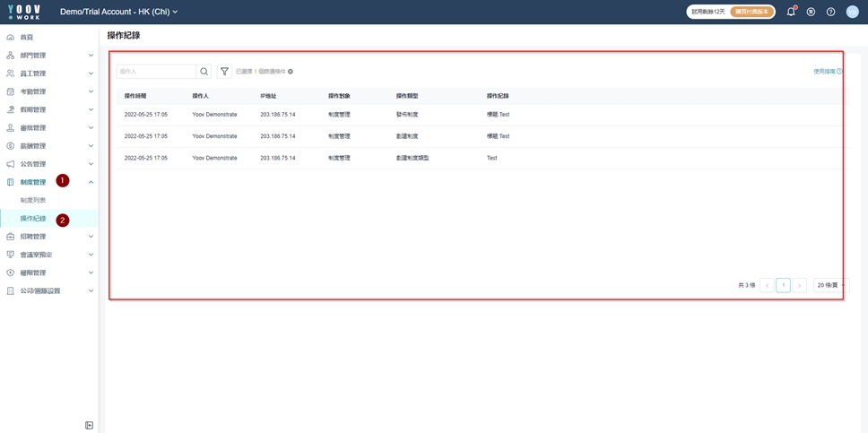Collapse the sidebar using bottom icon
Image resolution: width=868 pixels, height=433 pixels.
pos(89,425)
